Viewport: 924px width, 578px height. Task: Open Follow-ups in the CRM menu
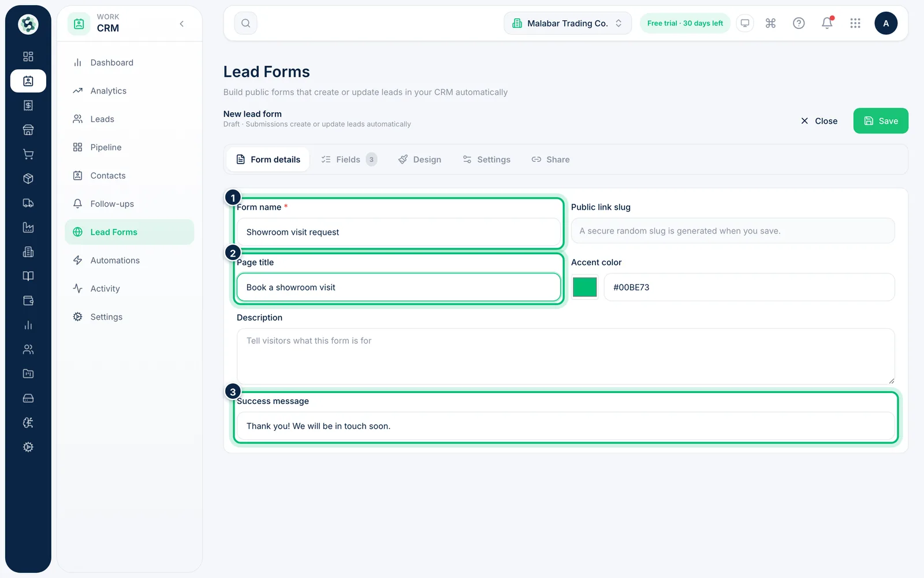tap(129, 203)
